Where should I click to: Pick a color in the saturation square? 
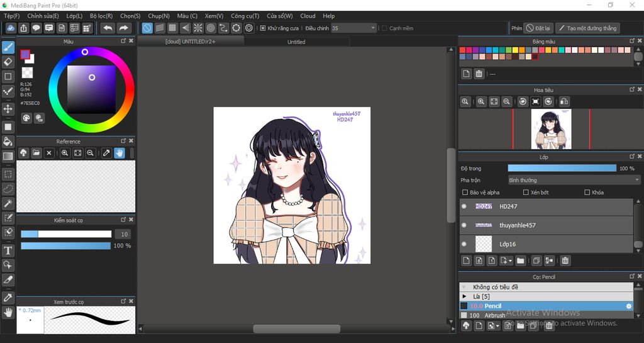point(92,89)
